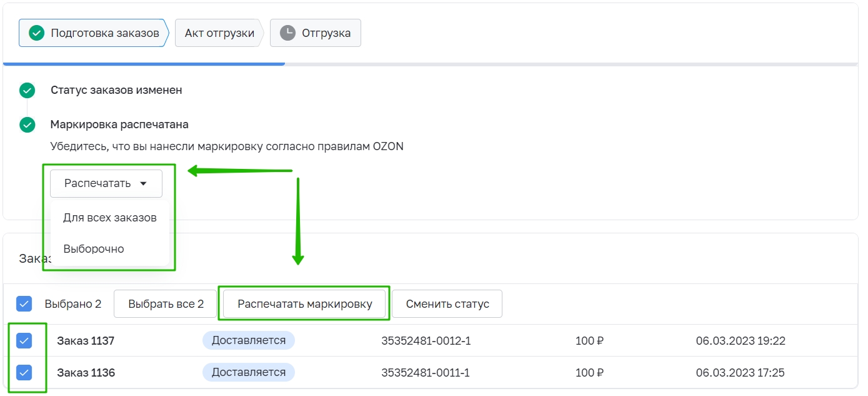Click the Сменить статус button

[x=447, y=304]
